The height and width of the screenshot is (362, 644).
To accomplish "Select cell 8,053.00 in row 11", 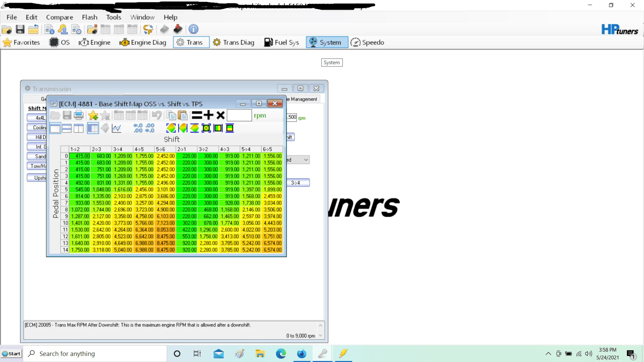I will coord(165,230).
